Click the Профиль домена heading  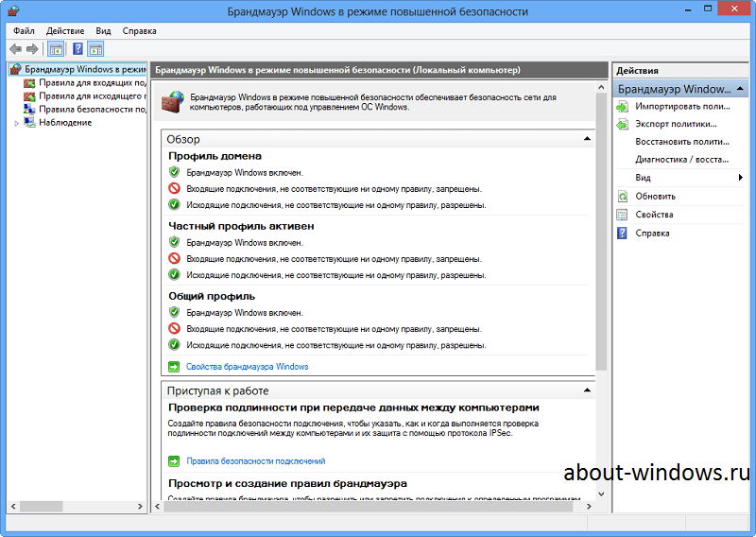tap(215, 156)
